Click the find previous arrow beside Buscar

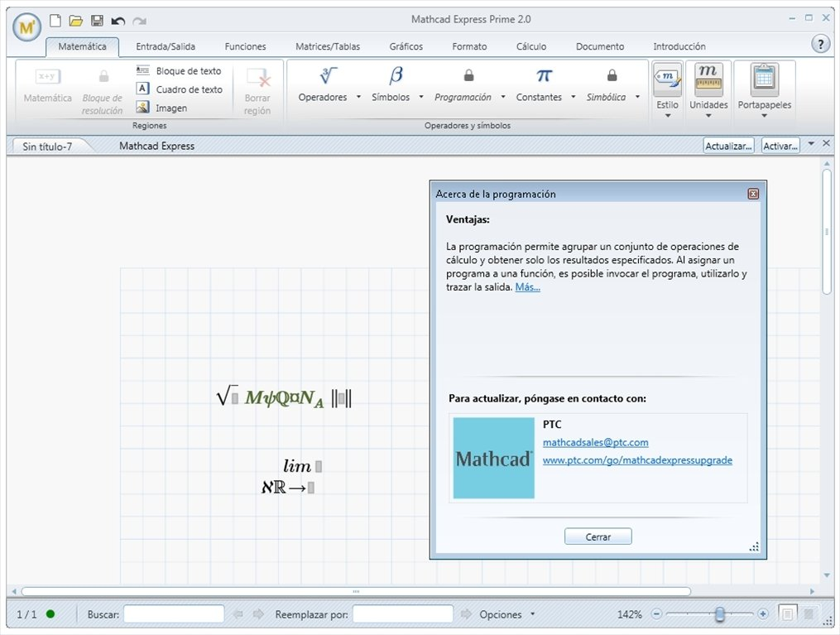238,614
